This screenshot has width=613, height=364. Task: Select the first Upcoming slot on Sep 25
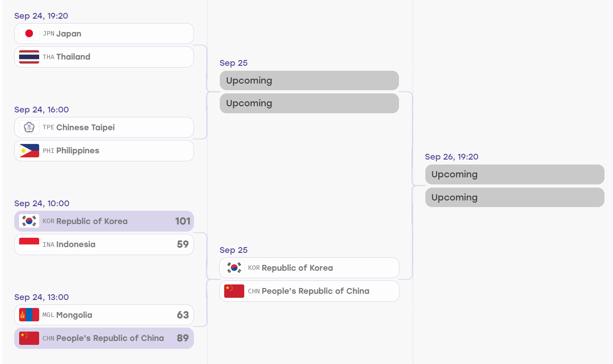309,80
